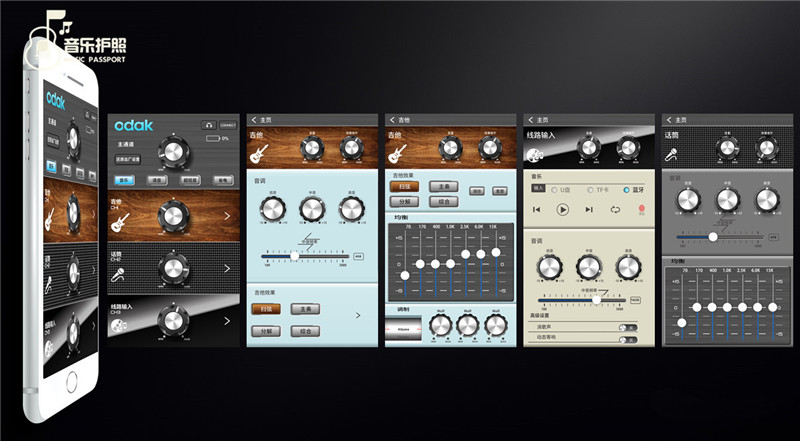Tap the guitar icon in home screen 吉他 row
Viewport: 800px width, 441px height.
pos(120,223)
